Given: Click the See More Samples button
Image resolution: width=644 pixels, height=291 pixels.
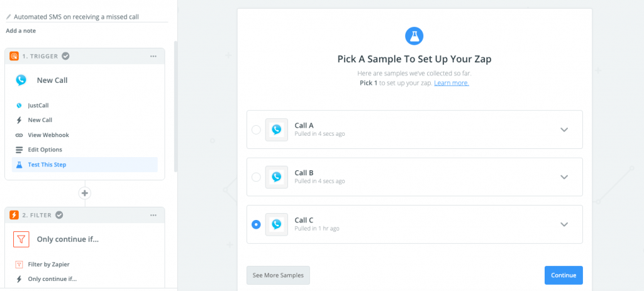Looking at the screenshot, I should coord(278,275).
